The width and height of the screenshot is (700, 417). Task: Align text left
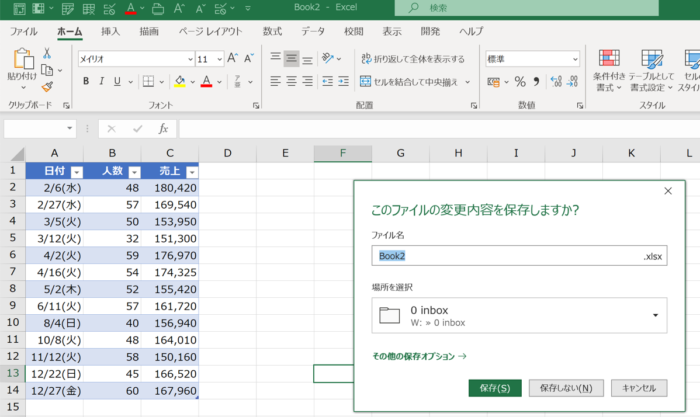275,81
